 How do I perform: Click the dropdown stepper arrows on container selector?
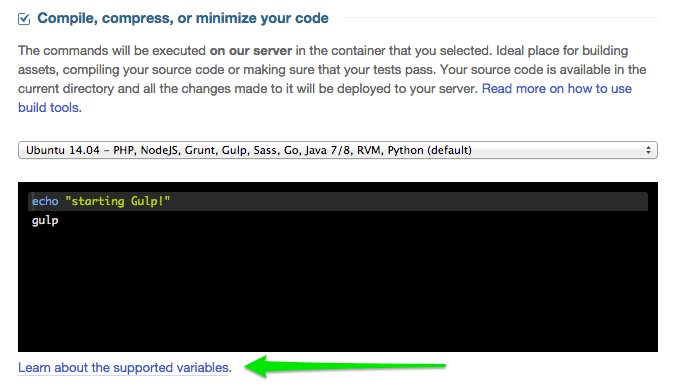click(x=648, y=150)
